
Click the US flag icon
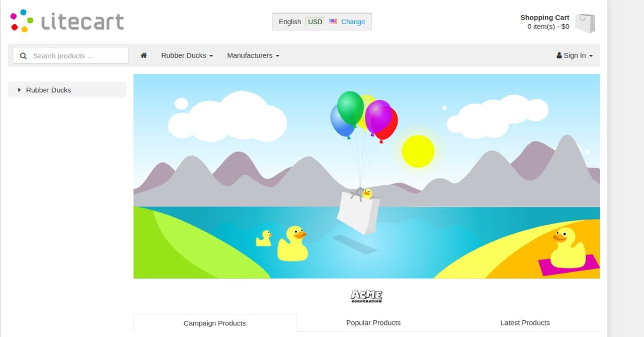[333, 22]
